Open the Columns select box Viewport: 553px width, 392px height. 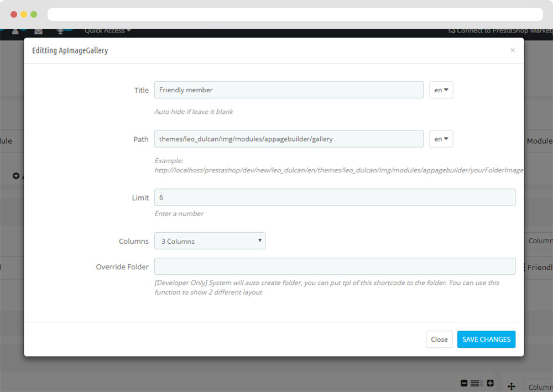[210, 241]
